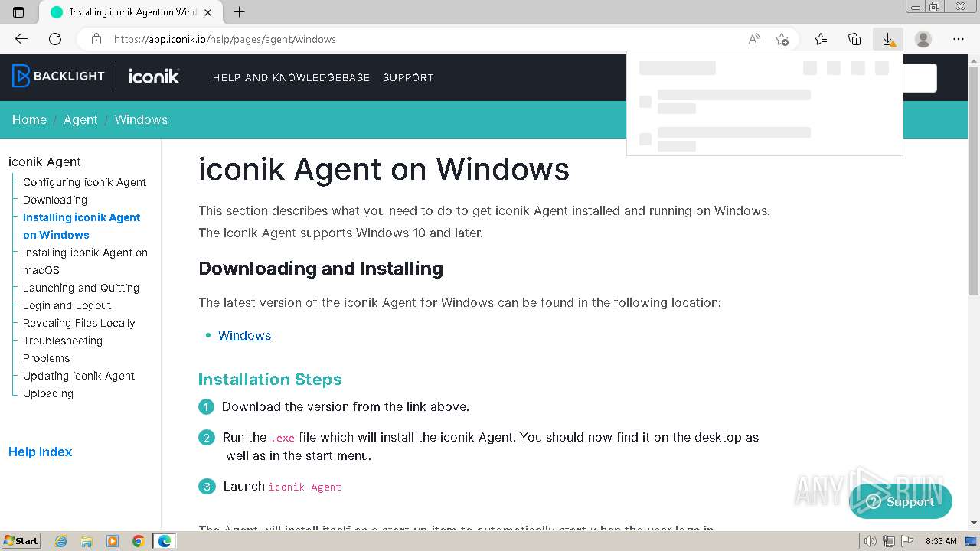This screenshot has height=551, width=980.
Task: Open the profile avatar icon
Action: [x=923, y=39]
